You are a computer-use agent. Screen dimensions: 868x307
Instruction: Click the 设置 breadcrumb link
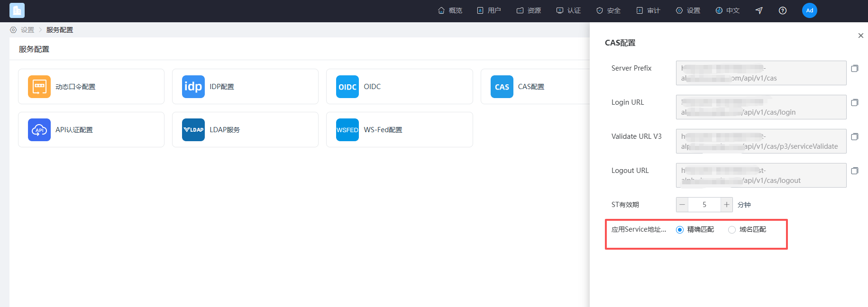coord(27,30)
